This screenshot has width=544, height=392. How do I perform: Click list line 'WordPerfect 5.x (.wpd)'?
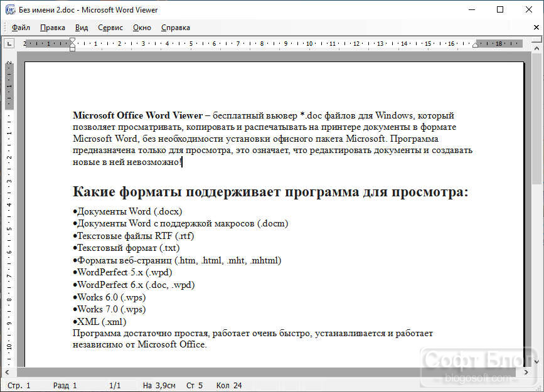point(122,272)
